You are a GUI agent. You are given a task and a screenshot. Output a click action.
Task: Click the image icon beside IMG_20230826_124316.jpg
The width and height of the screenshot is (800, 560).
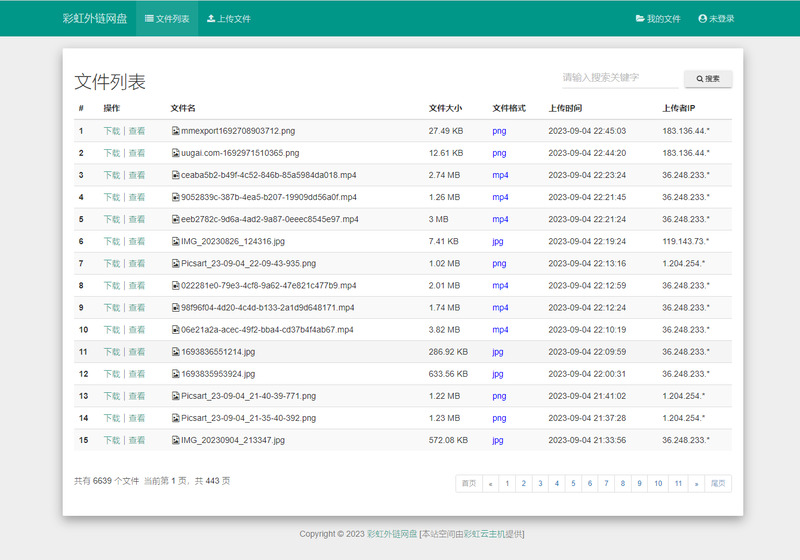coord(175,241)
